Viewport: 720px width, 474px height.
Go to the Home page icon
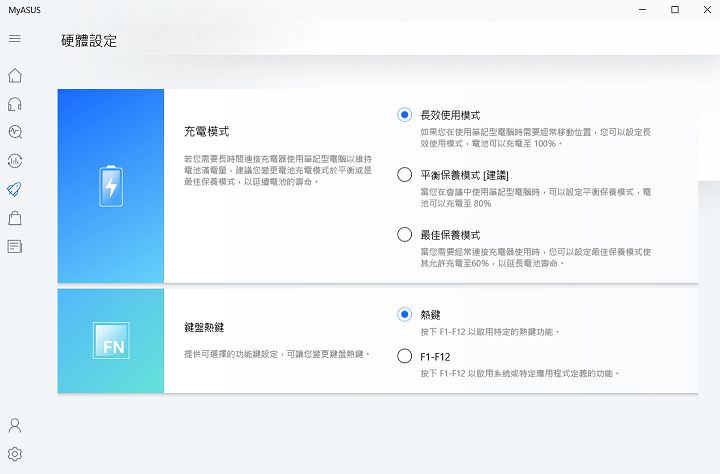[15, 76]
